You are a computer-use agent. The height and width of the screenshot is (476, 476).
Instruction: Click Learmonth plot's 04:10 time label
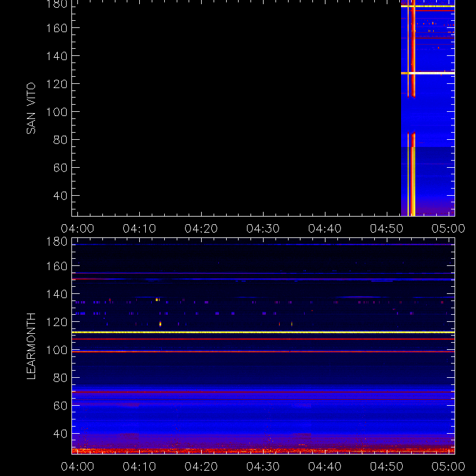click(139, 466)
